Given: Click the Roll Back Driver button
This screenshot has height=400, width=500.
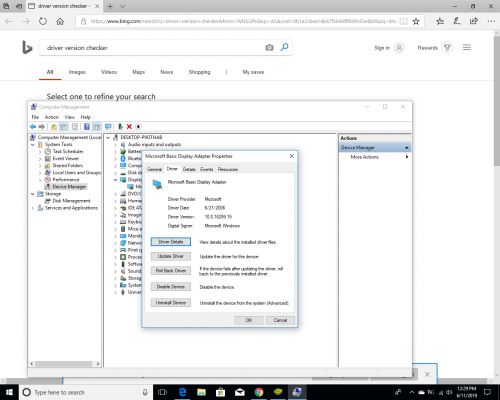Looking at the screenshot, I should click(171, 271).
